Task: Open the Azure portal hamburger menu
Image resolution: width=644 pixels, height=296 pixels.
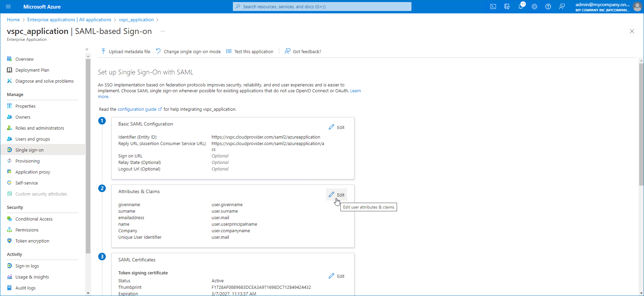Action: click(8, 7)
